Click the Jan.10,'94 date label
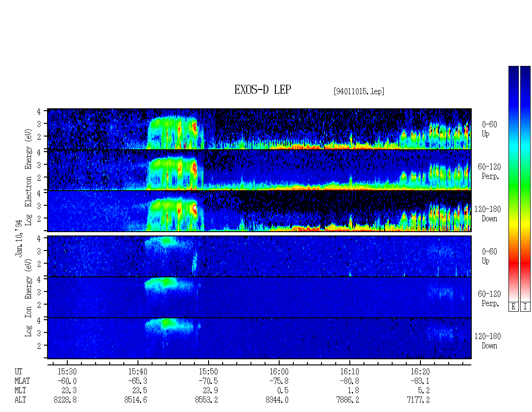This screenshot has height=412, width=532. [19, 238]
